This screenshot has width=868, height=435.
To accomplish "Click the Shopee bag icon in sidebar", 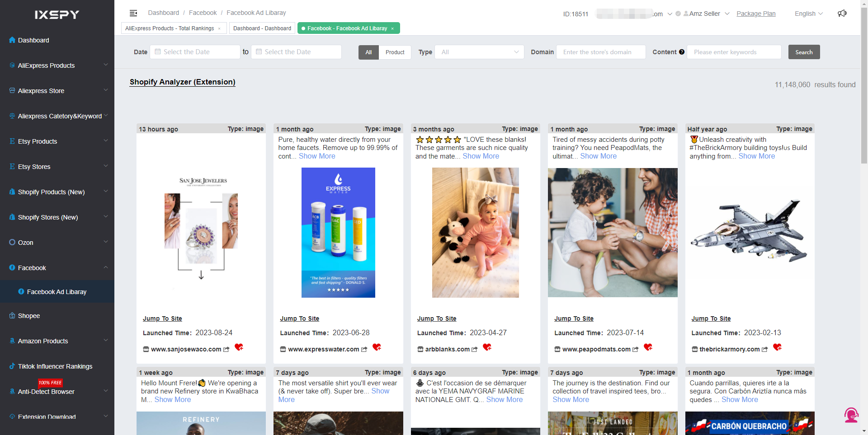I will tap(12, 316).
